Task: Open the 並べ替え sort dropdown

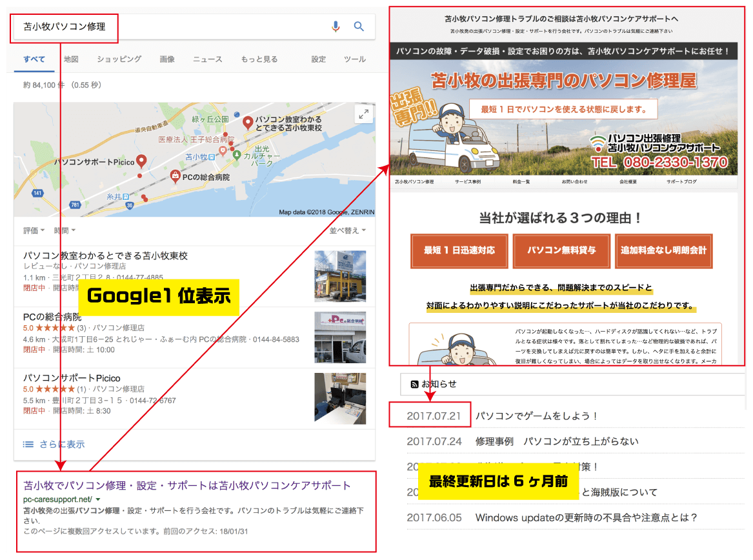Action: pyautogui.click(x=348, y=230)
